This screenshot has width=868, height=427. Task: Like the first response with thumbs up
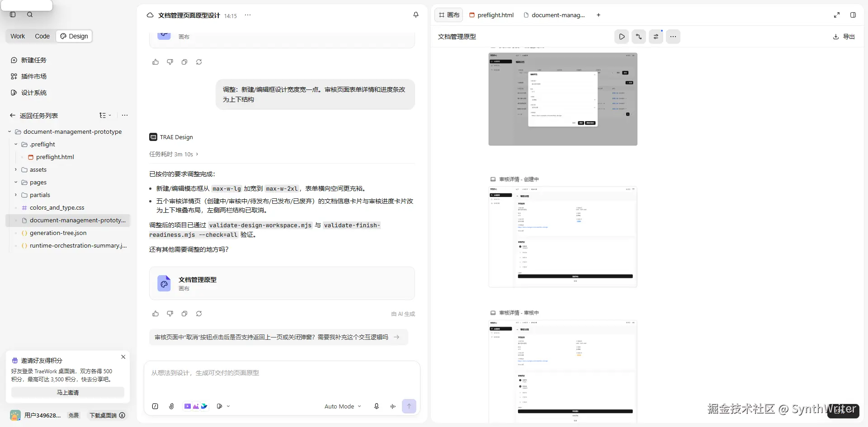pos(156,62)
